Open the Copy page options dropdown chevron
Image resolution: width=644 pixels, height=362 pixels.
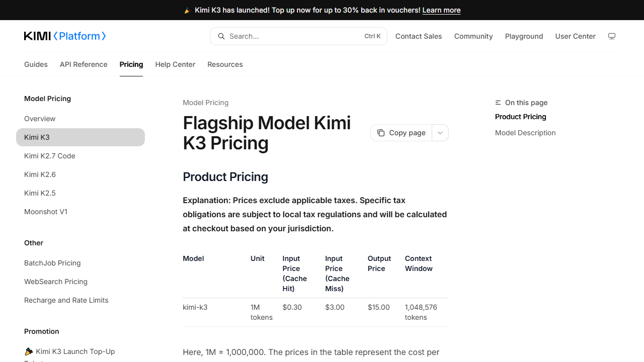[440, 133]
